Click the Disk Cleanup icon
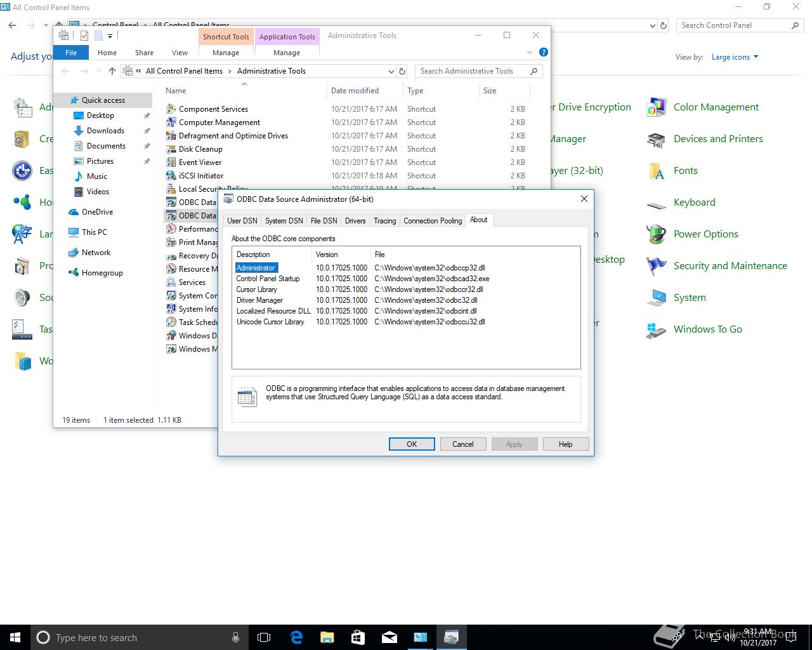This screenshot has width=812, height=650. point(171,149)
